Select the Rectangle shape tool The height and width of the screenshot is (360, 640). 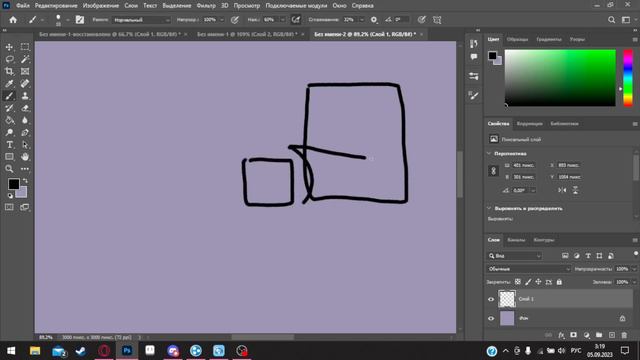9,157
